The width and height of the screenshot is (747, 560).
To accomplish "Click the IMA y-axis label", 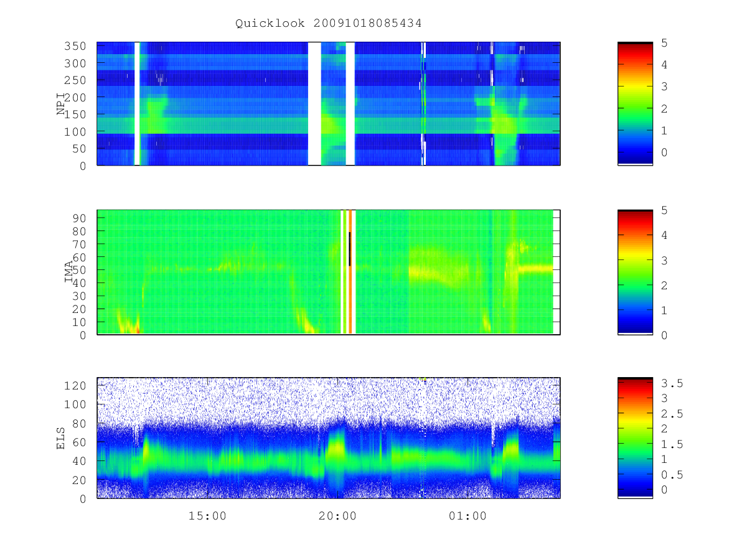I will [x=68, y=273].
